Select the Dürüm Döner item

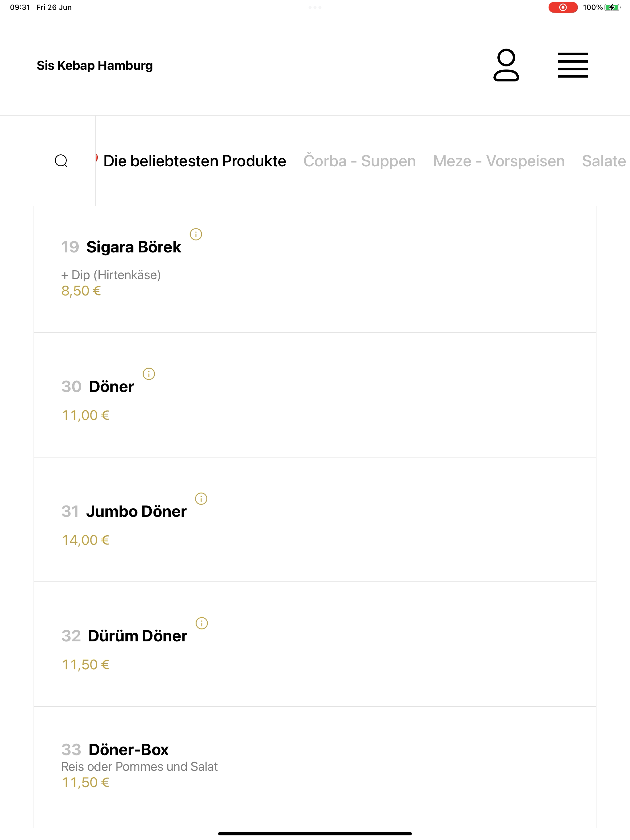(x=315, y=644)
